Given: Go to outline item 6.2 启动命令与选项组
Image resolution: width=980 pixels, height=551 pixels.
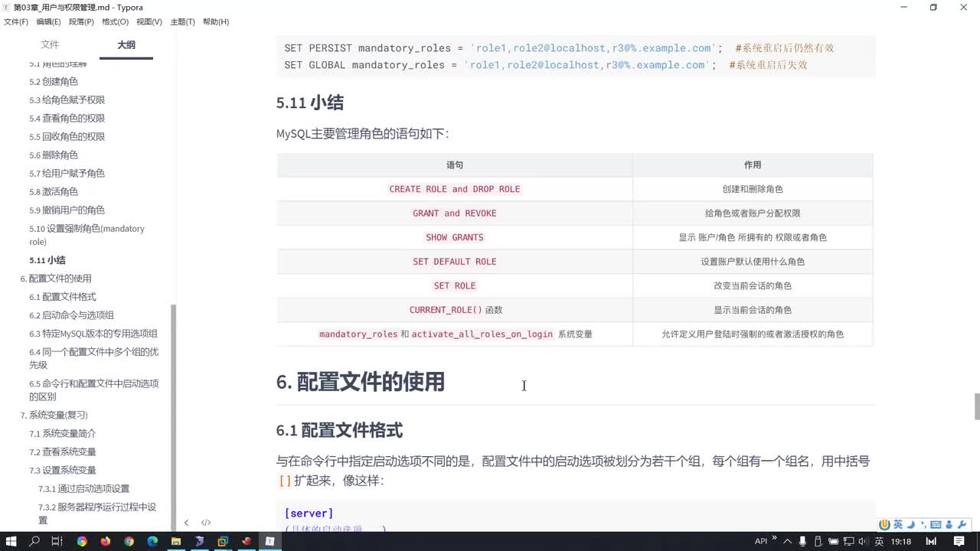Looking at the screenshot, I should [x=72, y=315].
